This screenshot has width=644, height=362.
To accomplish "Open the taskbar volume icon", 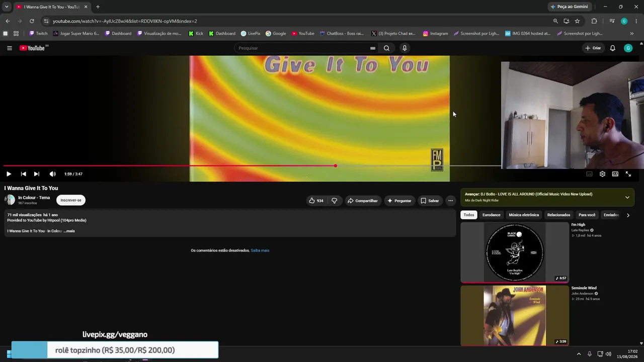I will (608, 354).
